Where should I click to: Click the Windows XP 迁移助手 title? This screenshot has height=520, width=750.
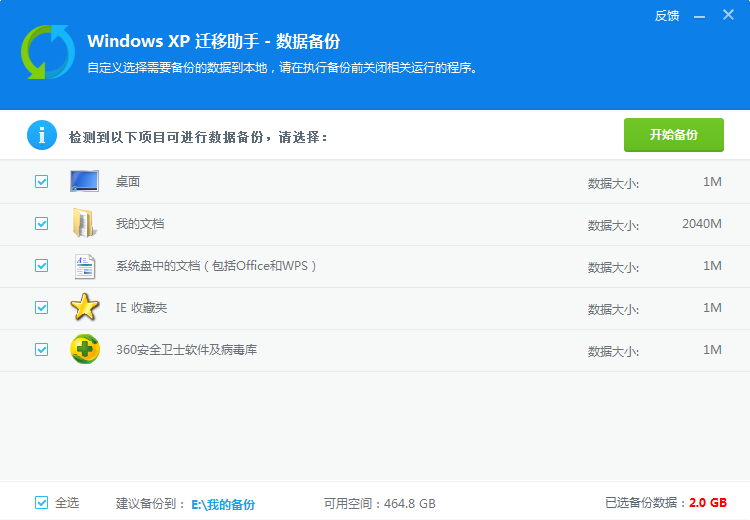[213, 41]
